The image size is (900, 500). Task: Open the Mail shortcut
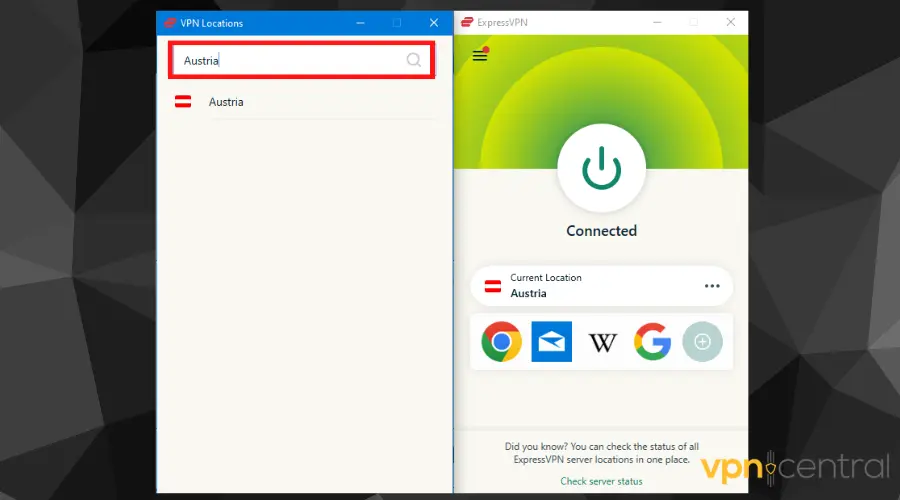tap(552, 342)
